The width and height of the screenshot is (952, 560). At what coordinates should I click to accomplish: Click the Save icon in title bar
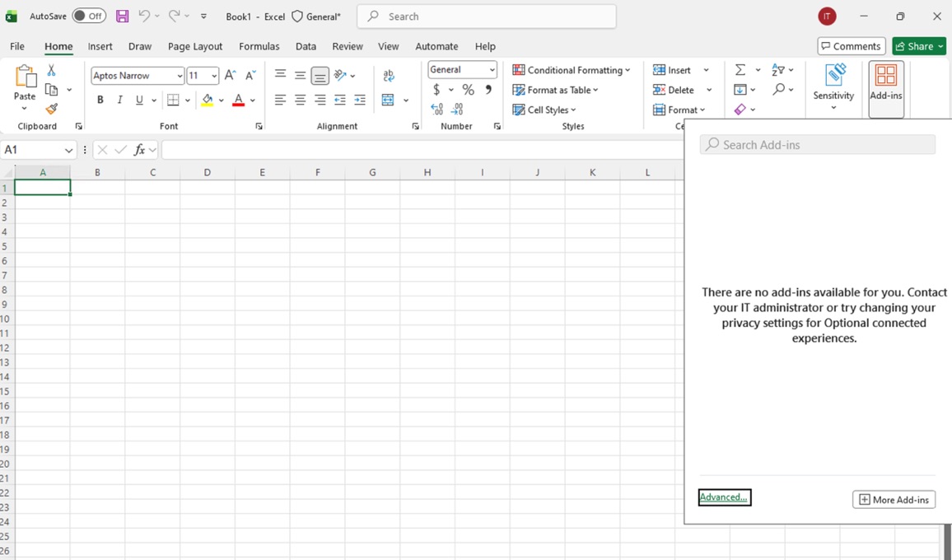point(122,16)
